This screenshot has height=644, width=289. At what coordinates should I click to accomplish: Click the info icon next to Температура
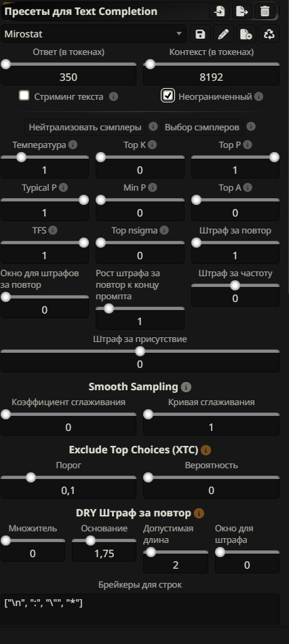[x=73, y=145]
